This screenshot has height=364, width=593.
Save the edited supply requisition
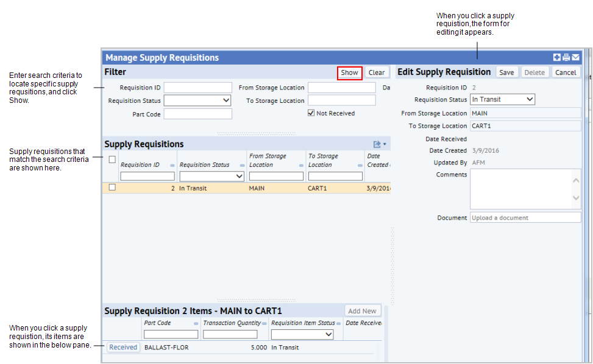[506, 72]
